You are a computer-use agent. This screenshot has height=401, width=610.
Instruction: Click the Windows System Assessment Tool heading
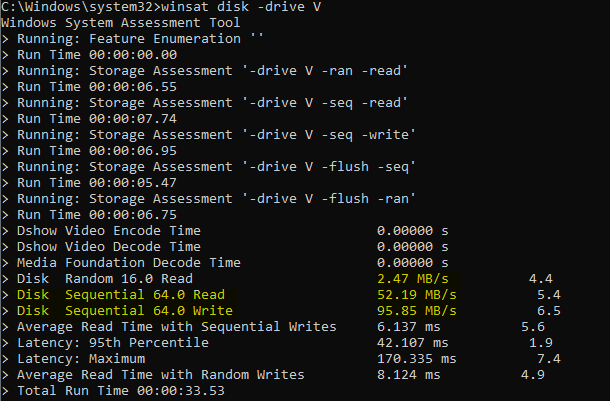pyautogui.click(x=121, y=23)
